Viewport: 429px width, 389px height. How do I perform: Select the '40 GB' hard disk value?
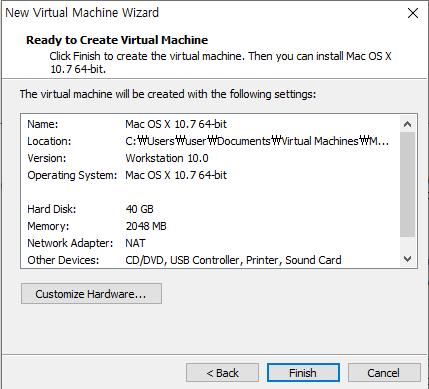(139, 209)
